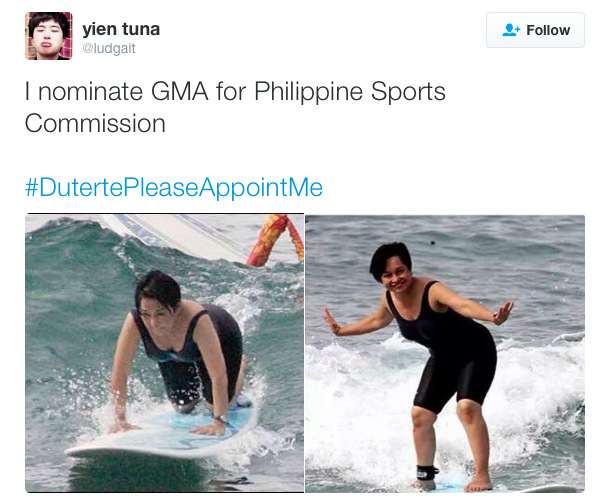Viewport: 596px width, 498px height.
Task: Click the person-plus icon inside Follow
Action: pos(511,30)
